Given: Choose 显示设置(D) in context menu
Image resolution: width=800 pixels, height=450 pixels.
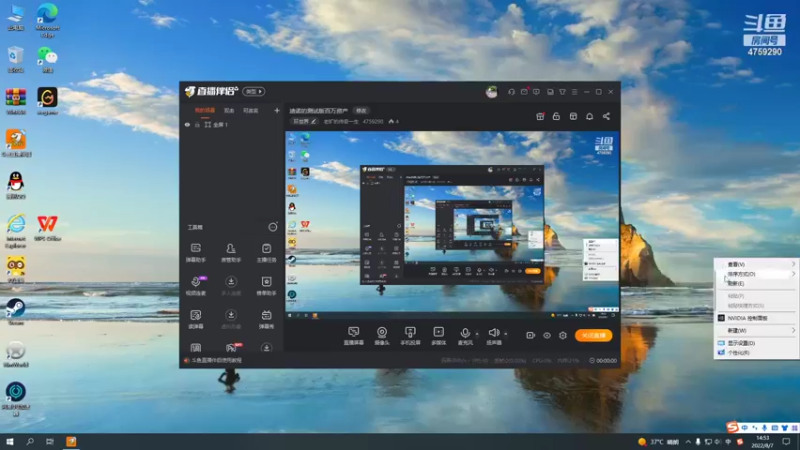Looking at the screenshot, I should pyautogui.click(x=757, y=343).
